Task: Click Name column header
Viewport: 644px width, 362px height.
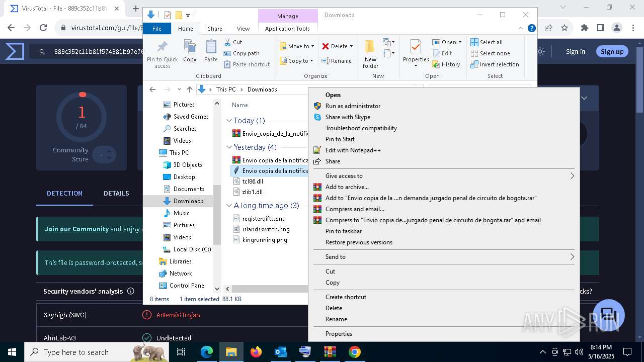Action: point(240,105)
